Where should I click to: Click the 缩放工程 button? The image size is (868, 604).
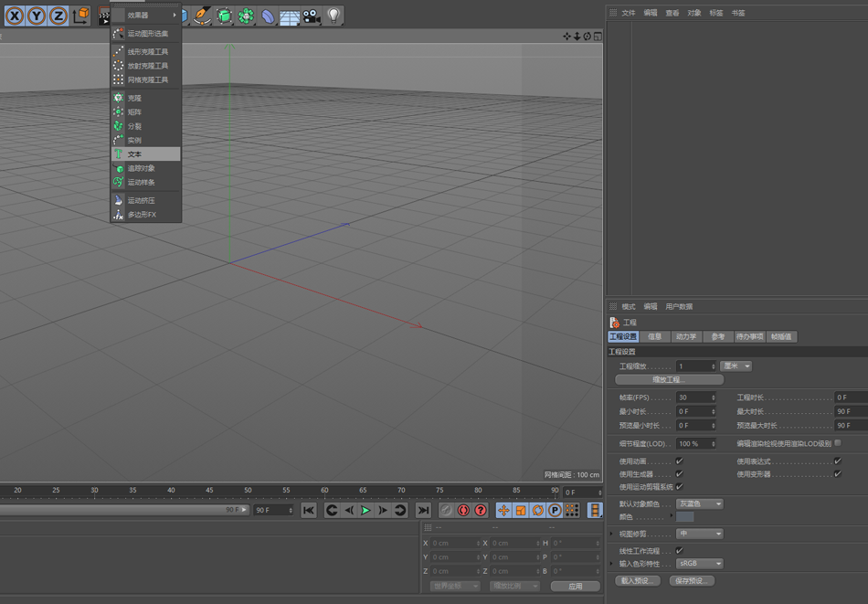tap(669, 380)
